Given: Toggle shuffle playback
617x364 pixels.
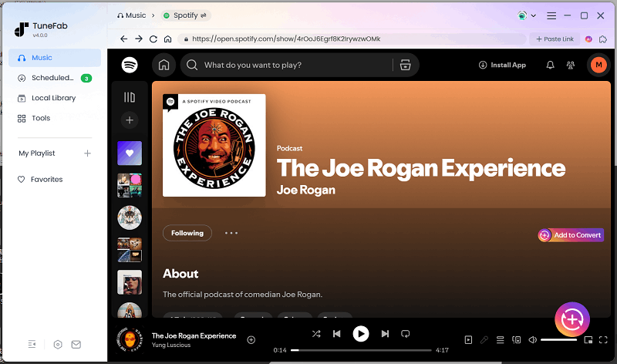Looking at the screenshot, I should [x=316, y=334].
